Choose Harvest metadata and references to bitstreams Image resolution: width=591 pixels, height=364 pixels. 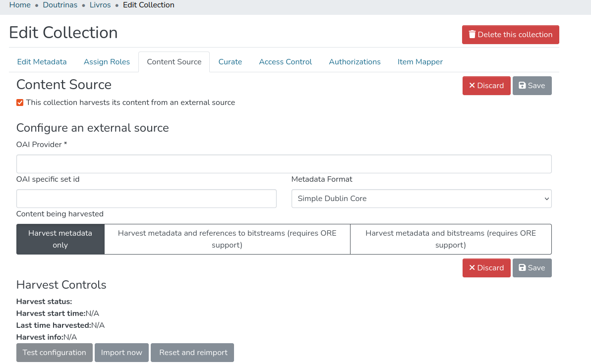227,239
